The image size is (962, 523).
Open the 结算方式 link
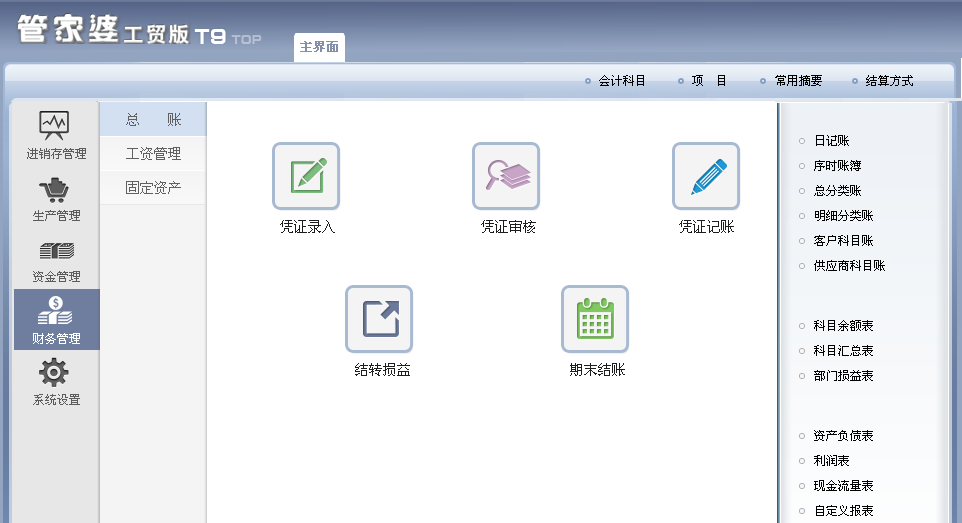(889, 81)
